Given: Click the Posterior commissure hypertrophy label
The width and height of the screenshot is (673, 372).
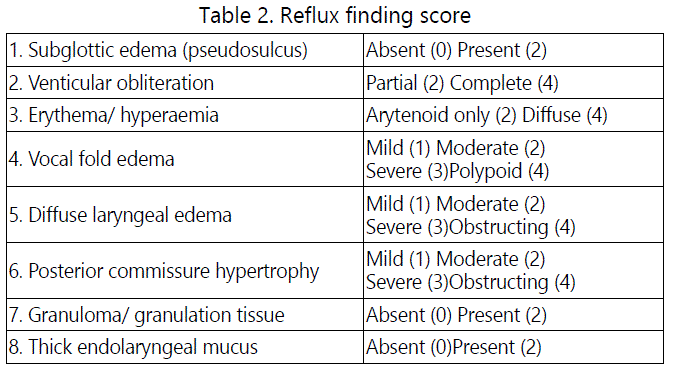Looking at the screenshot, I should pos(164,271).
